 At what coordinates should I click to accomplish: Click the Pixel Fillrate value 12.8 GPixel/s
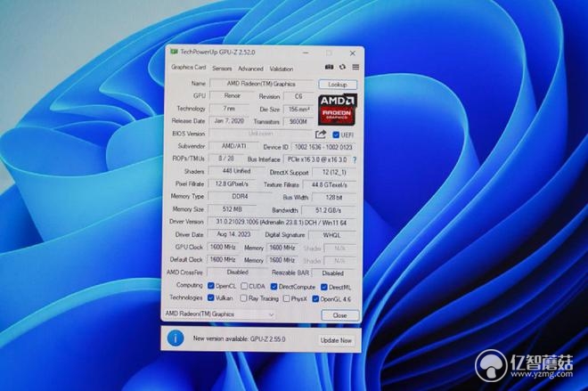[232, 183]
